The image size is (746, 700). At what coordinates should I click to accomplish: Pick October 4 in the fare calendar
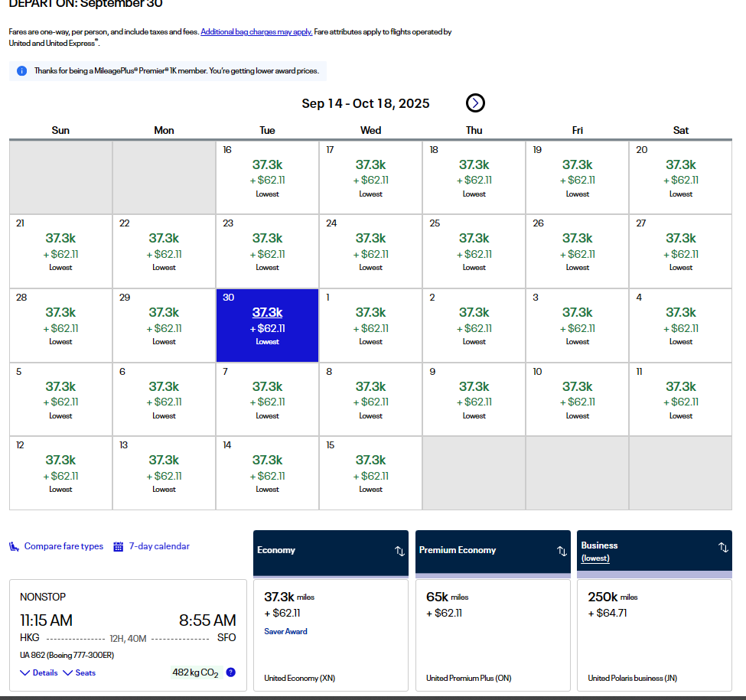680,325
